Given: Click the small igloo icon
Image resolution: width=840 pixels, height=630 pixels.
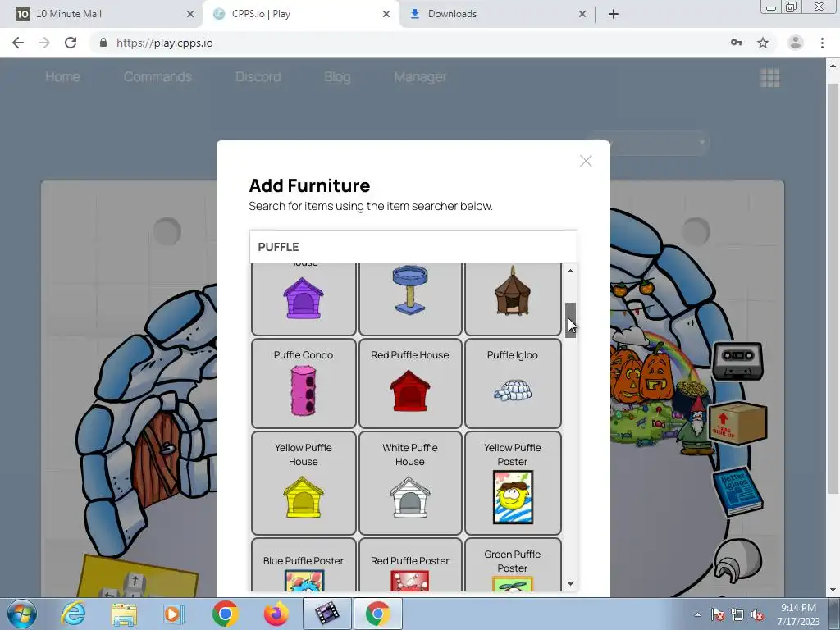Looking at the screenshot, I should pyautogui.click(x=737, y=560).
